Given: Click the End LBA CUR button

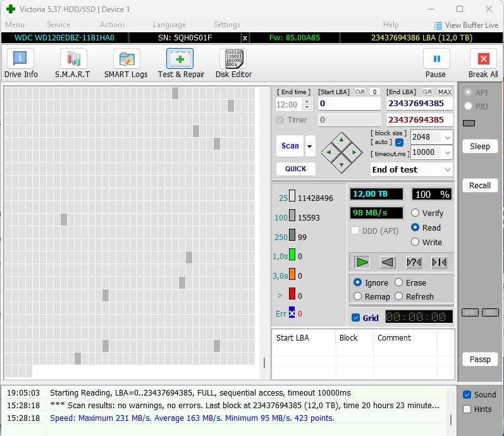Looking at the screenshot, I should pyautogui.click(x=427, y=92).
